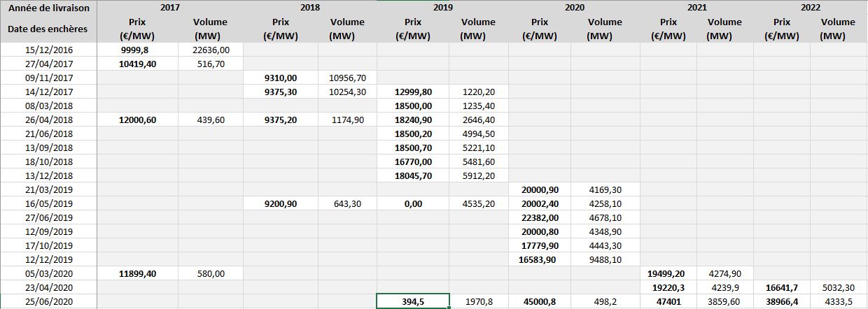The image size is (868, 309).
Task: Select the price cell 45000,8
Action: [540, 301]
